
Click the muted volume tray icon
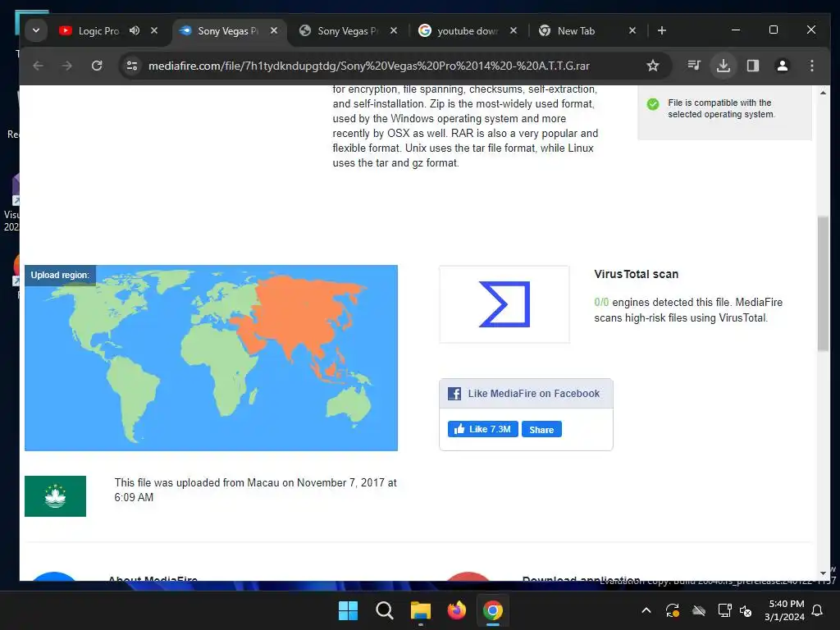[746, 610]
